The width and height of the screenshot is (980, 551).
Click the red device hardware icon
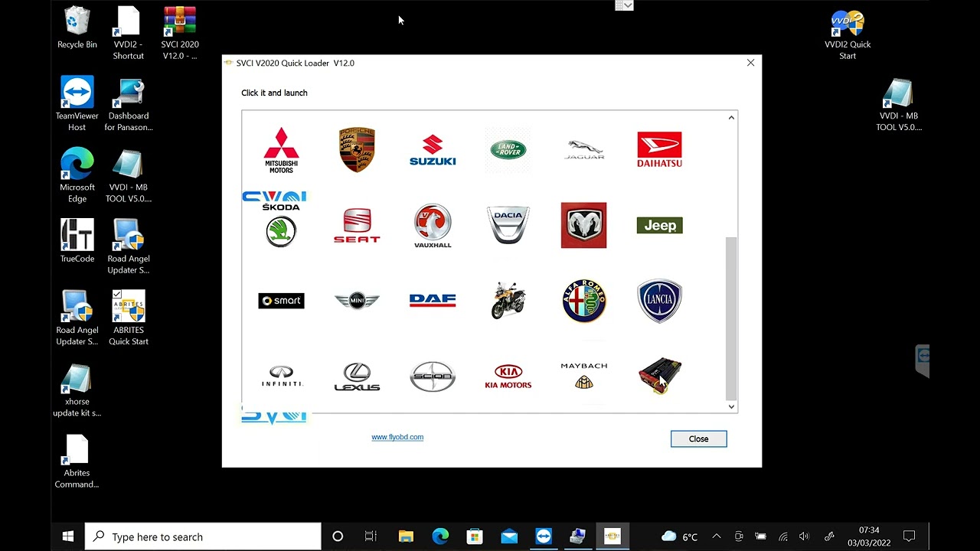click(x=659, y=376)
